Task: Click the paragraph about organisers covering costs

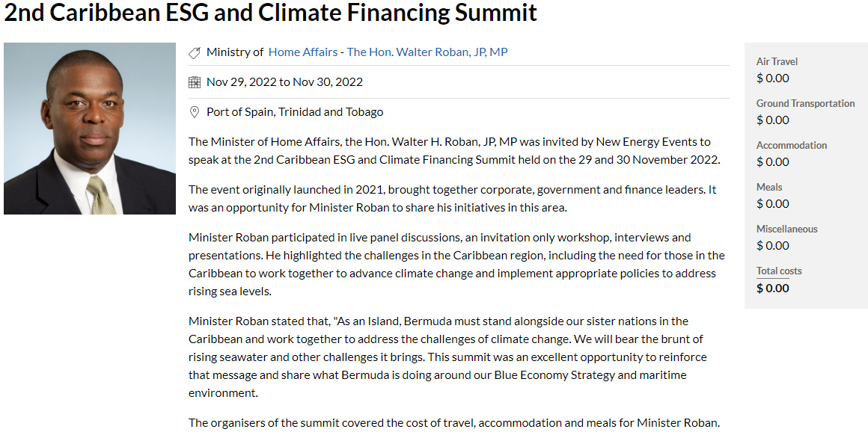Action: click(453, 423)
